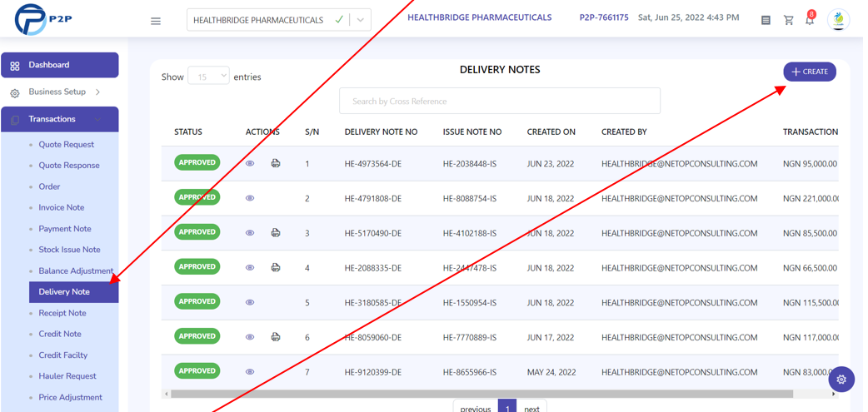Open the shopping cart icon

pos(788,20)
